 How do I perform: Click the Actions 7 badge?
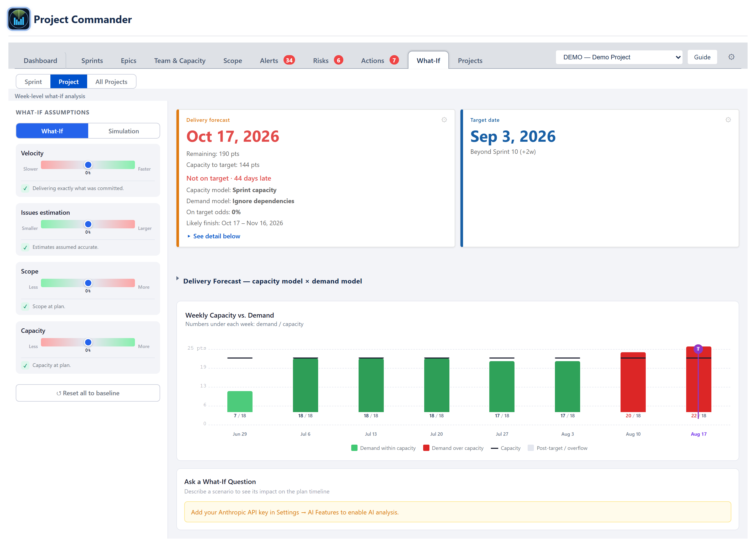[394, 60]
